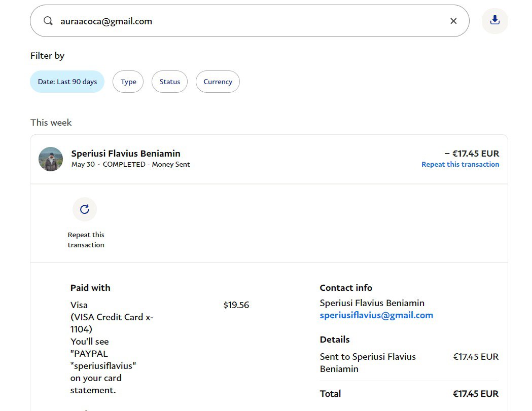
Task: Click the download activity icon
Action: 494,21
